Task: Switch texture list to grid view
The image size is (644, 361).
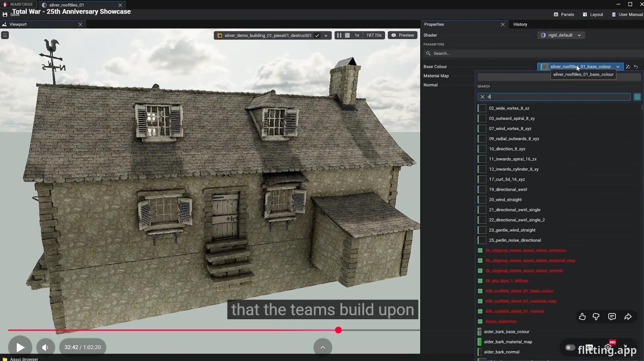Action: coord(637,97)
